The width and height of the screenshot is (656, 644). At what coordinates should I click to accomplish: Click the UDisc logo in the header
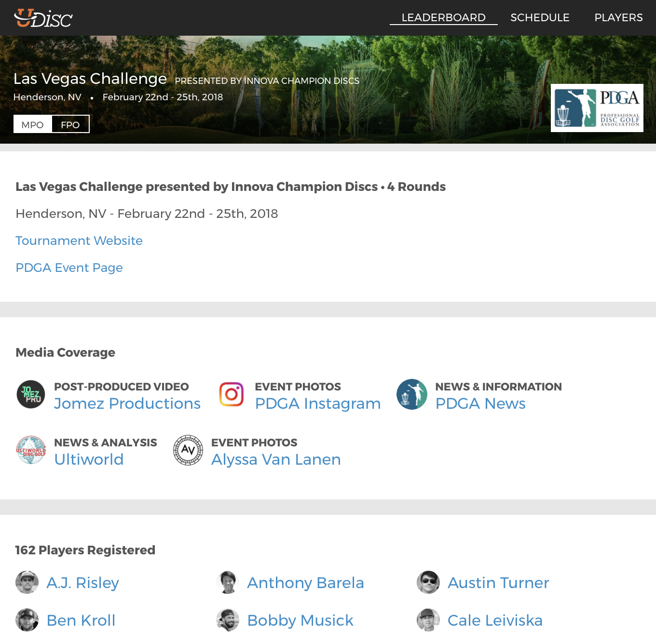point(42,18)
